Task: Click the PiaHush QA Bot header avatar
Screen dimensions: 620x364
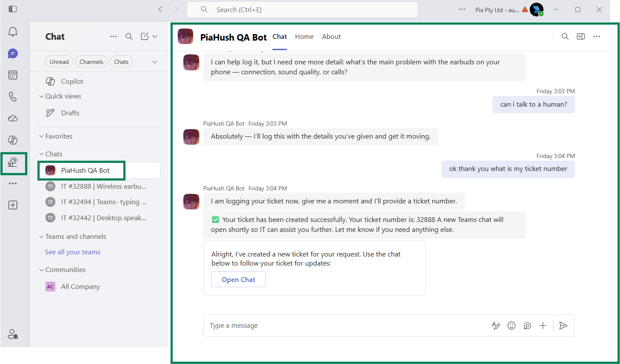Action: pos(185,37)
